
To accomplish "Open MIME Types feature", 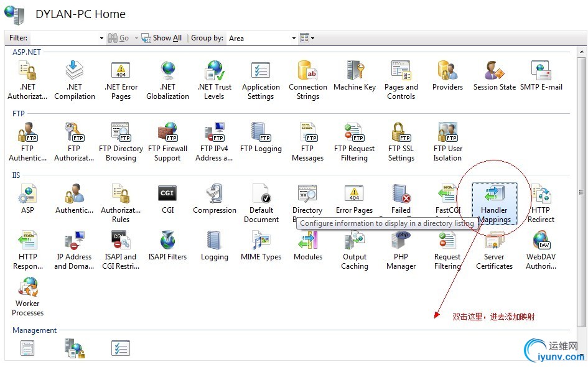I will tap(261, 246).
